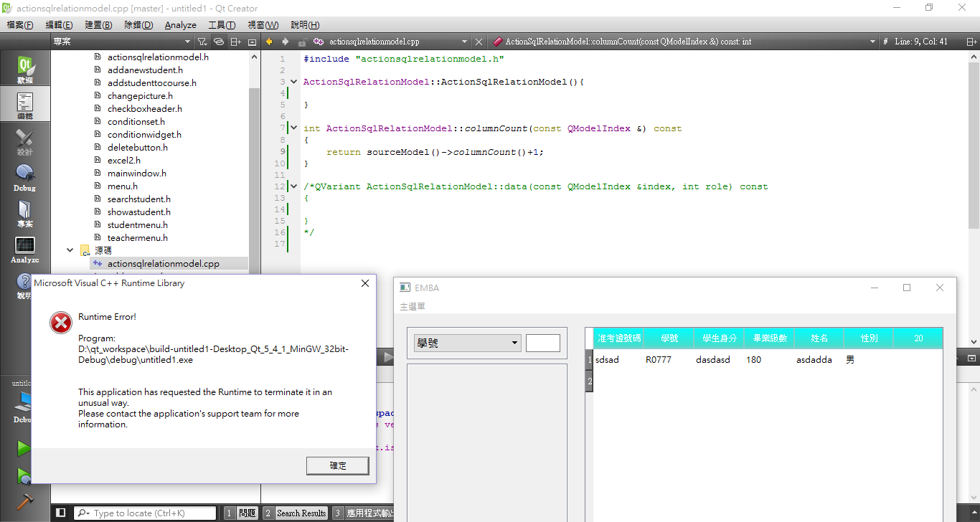This screenshot has width=980, height=522.
Task: Click the R0777 cell in EMBA table
Action: [x=659, y=360]
